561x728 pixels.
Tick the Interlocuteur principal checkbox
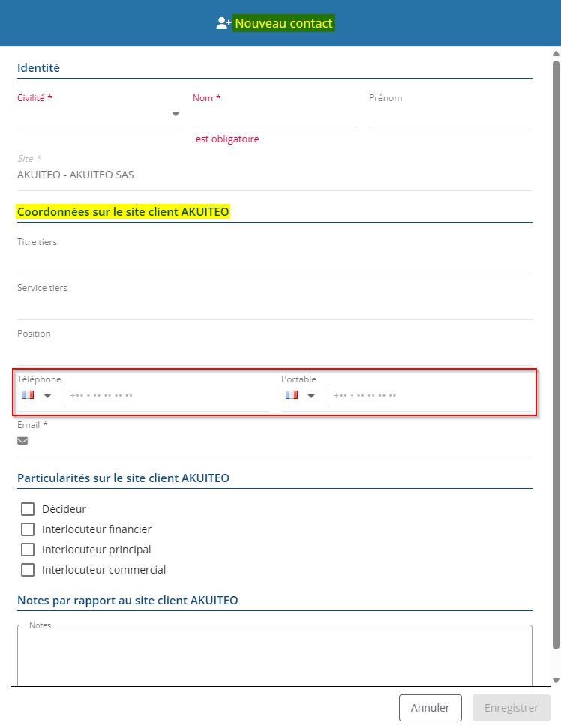[x=28, y=550]
